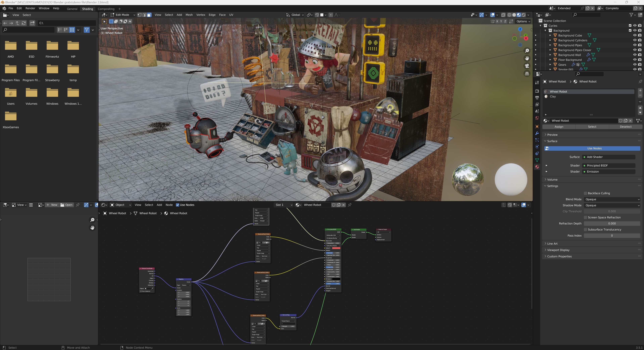The width and height of the screenshot is (644, 350).
Task: Expand Preview panel
Action: (x=552, y=135)
